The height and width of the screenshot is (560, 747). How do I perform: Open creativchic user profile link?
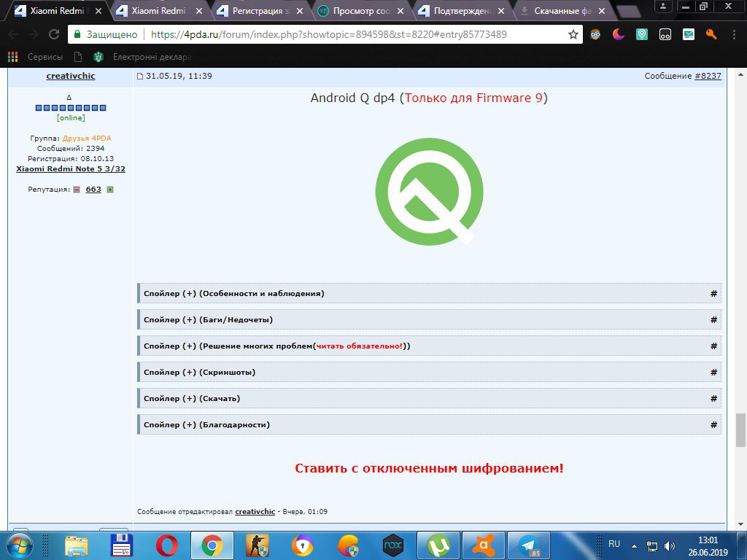pyautogui.click(x=71, y=76)
